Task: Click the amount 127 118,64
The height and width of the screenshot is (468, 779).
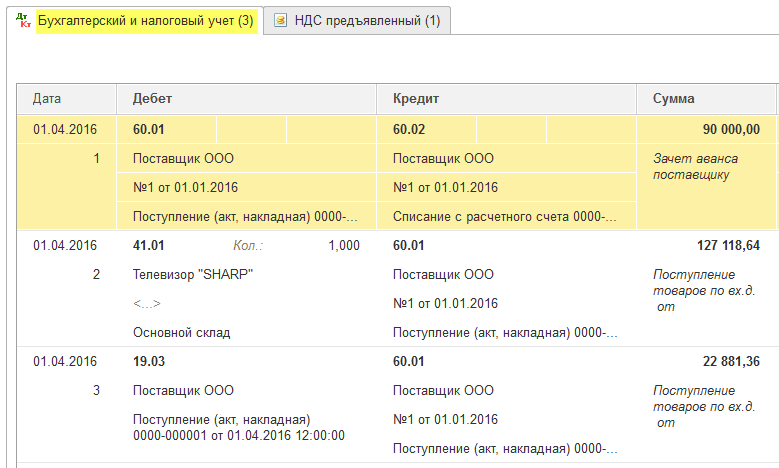Action: click(728, 245)
